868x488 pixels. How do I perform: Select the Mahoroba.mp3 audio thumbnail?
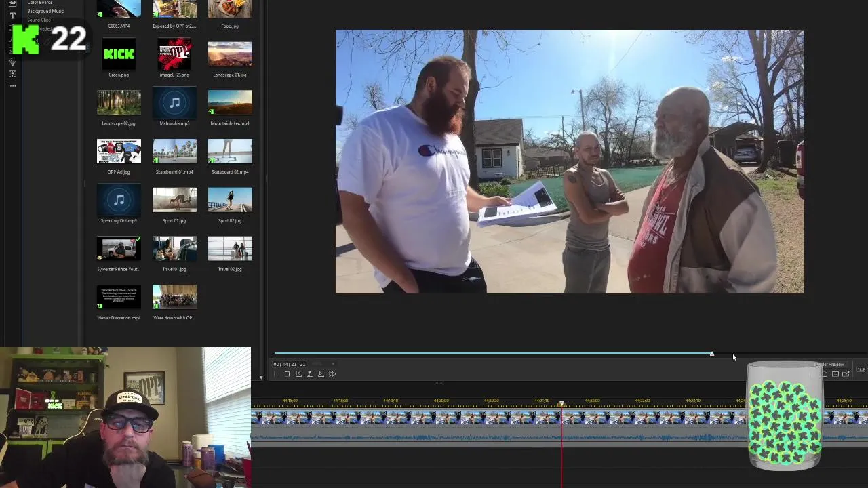[174, 102]
